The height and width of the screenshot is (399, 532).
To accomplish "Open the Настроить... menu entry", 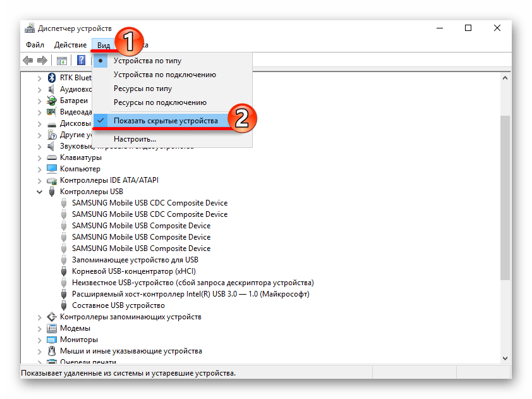I will coord(172,139).
